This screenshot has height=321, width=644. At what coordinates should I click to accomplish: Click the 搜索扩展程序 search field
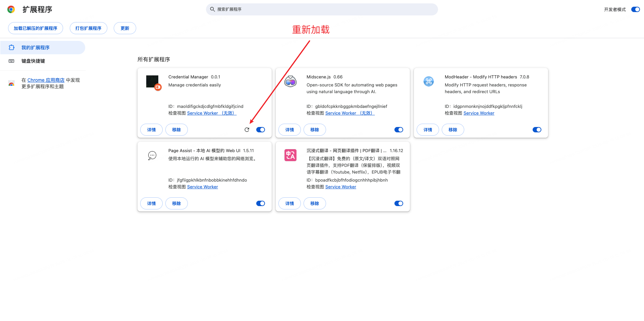coord(322,9)
